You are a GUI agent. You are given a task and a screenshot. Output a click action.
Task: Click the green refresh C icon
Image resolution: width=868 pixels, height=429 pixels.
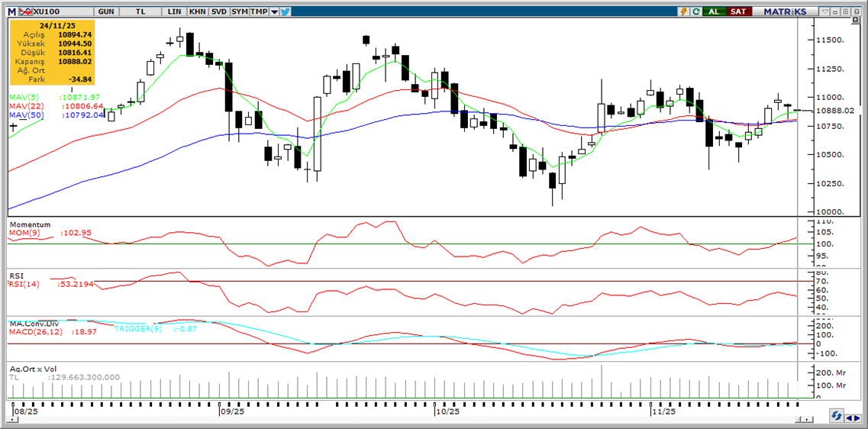[695, 11]
